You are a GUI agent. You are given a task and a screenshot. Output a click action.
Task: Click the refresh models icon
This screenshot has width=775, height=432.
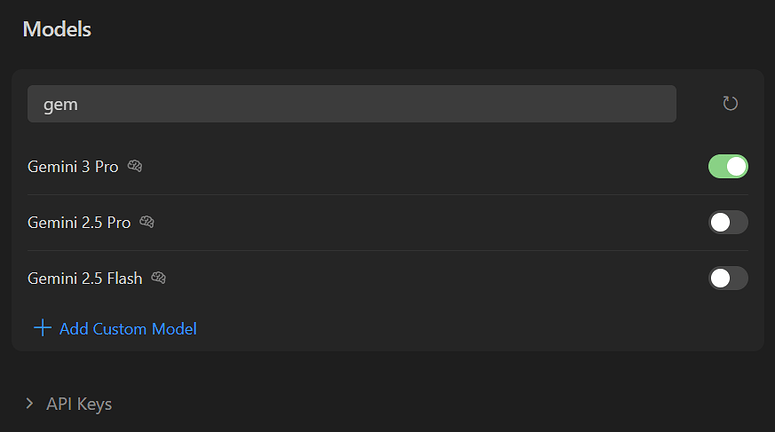(x=730, y=103)
